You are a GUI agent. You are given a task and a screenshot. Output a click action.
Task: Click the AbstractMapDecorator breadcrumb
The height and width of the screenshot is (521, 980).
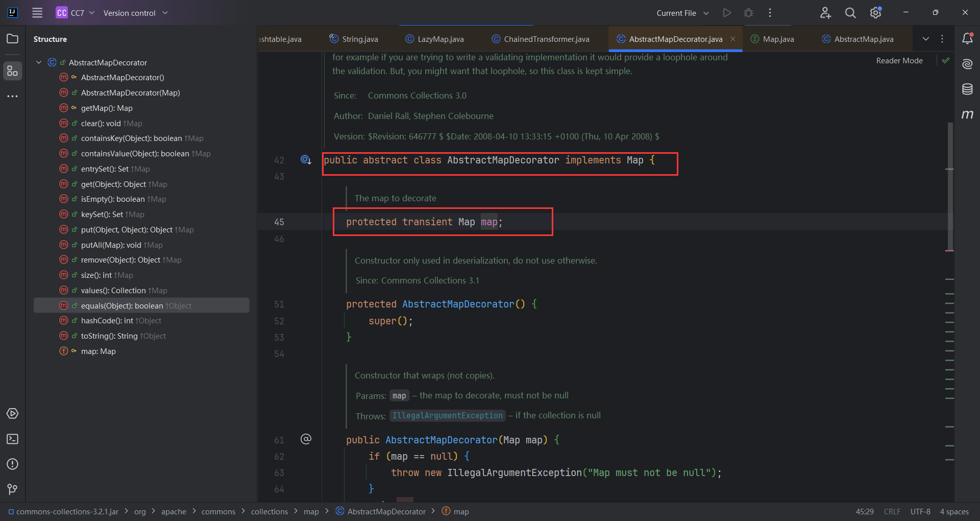tap(380, 511)
